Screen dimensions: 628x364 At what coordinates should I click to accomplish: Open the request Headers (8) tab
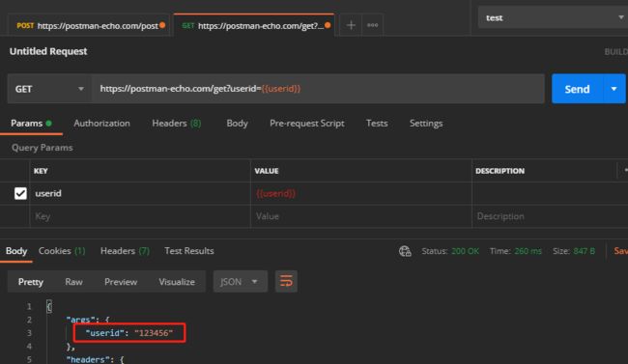[177, 124]
